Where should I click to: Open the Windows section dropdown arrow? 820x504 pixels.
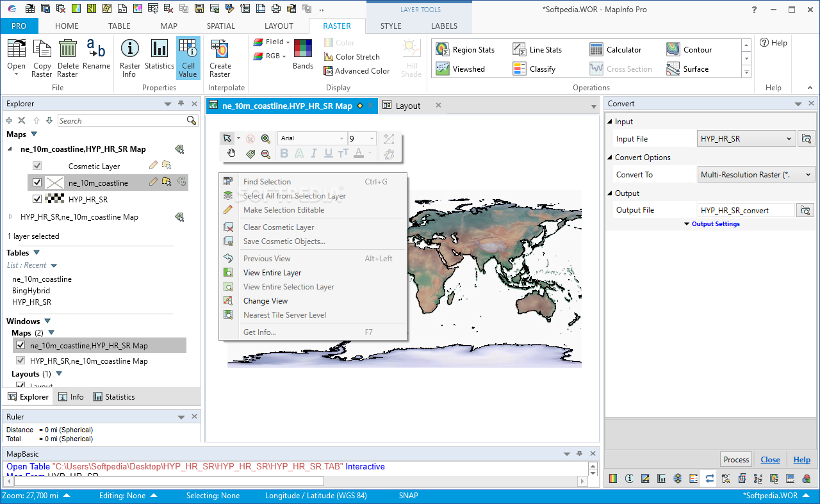47,321
